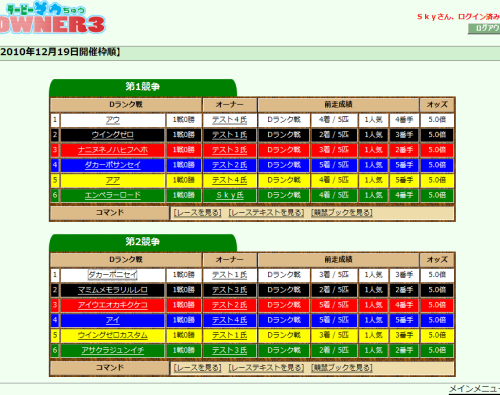Screen dimensions: 500x395
Task: Select the 第1競争 tab header
Action: tap(143, 87)
